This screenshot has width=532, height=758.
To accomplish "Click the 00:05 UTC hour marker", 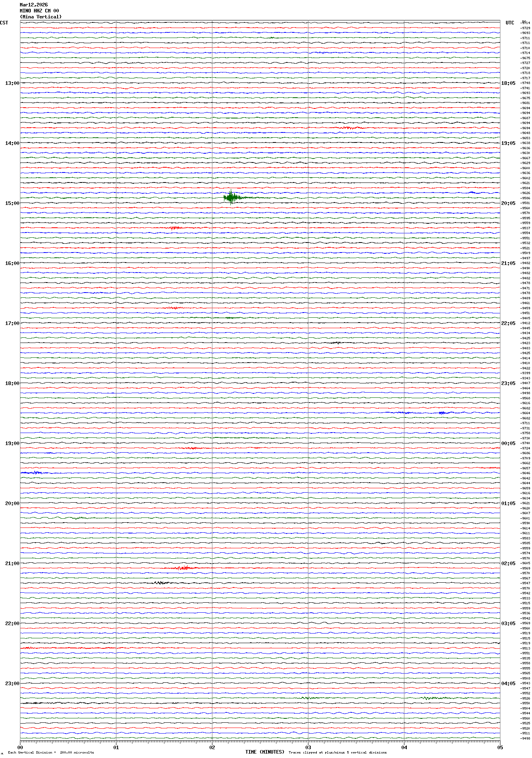I will pyautogui.click(x=508, y=443).
